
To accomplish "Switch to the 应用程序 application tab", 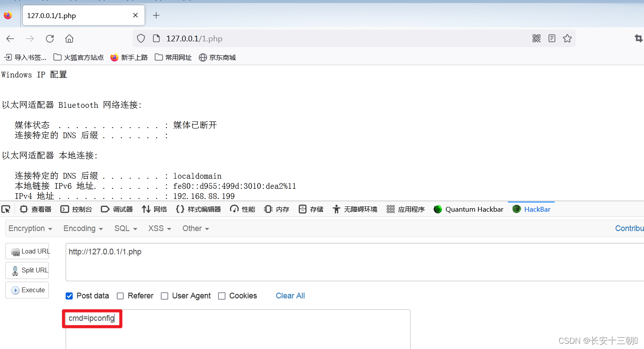I will (406, 209).
